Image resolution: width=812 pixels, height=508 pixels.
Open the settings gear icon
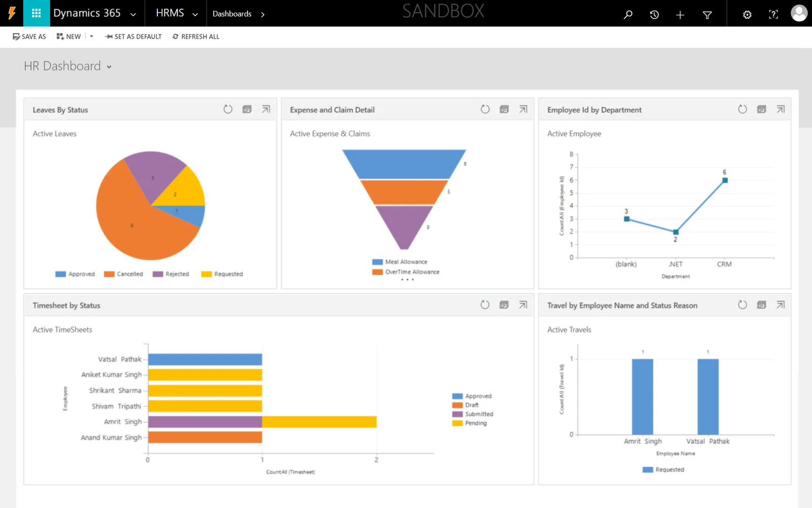coord(747,14)
